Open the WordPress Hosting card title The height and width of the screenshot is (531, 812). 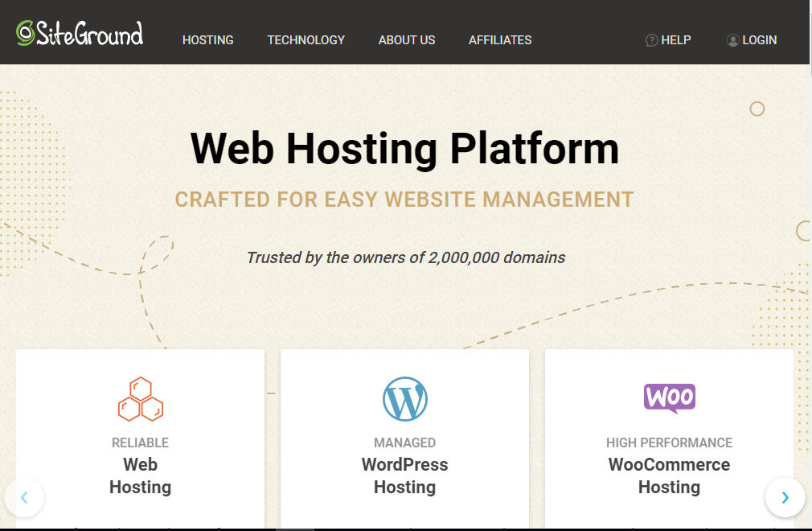click(x=405, y=475)
